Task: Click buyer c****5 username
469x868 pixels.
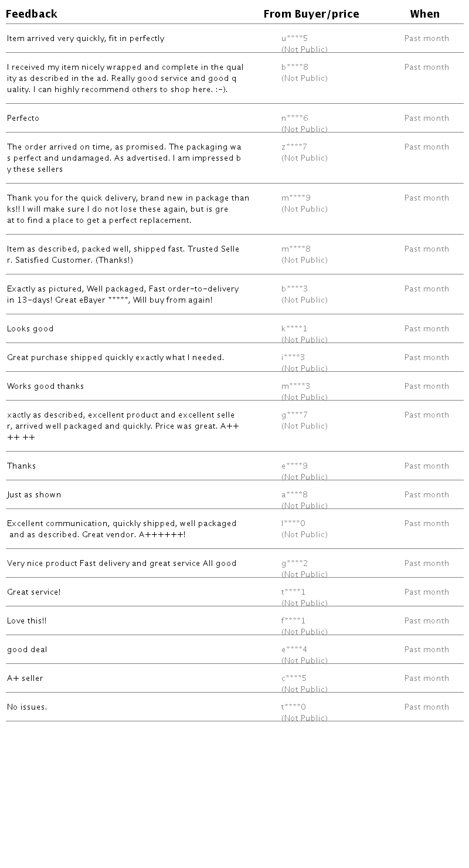Action: (294, 679)
